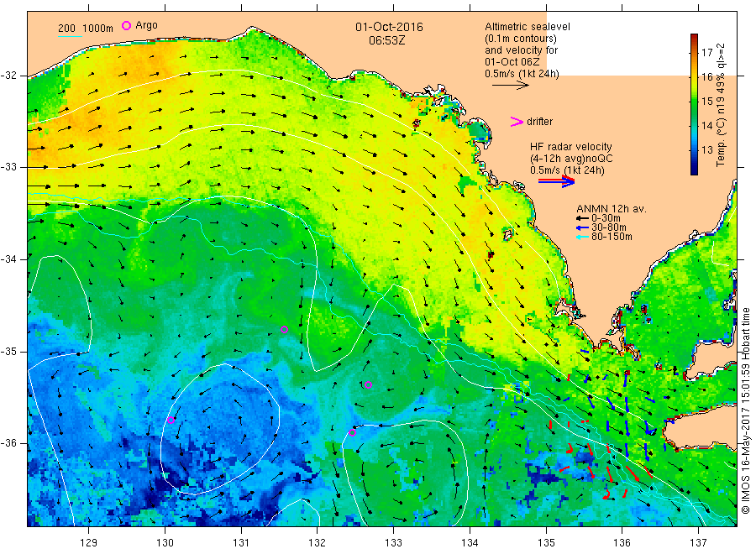Click the 130 longitude axis label
Screen dimensions: 756x554
(x=165, y=543)
